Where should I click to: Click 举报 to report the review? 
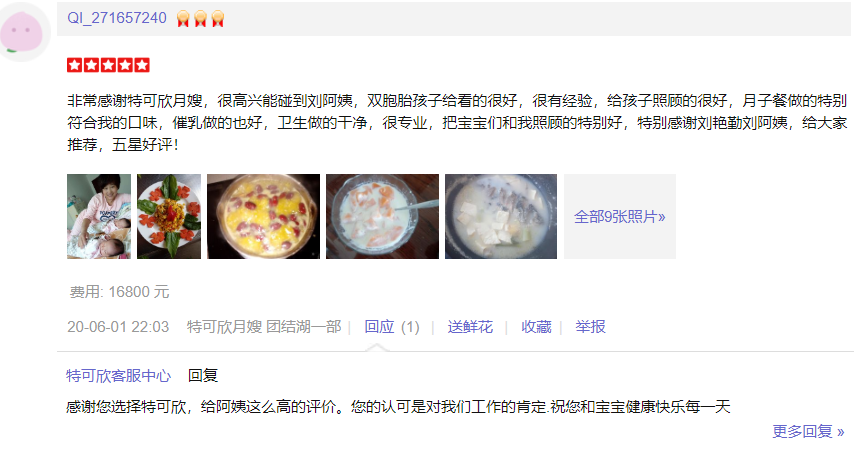point(590,327)
